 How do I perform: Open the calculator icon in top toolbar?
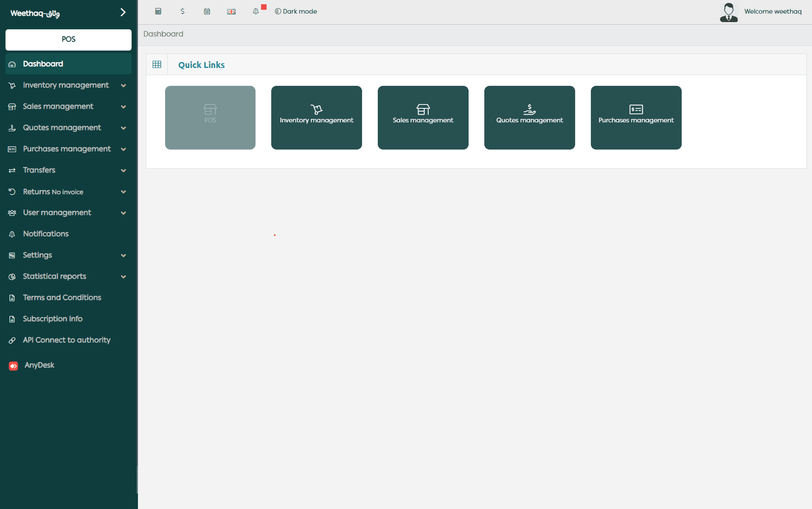point(158,11)
